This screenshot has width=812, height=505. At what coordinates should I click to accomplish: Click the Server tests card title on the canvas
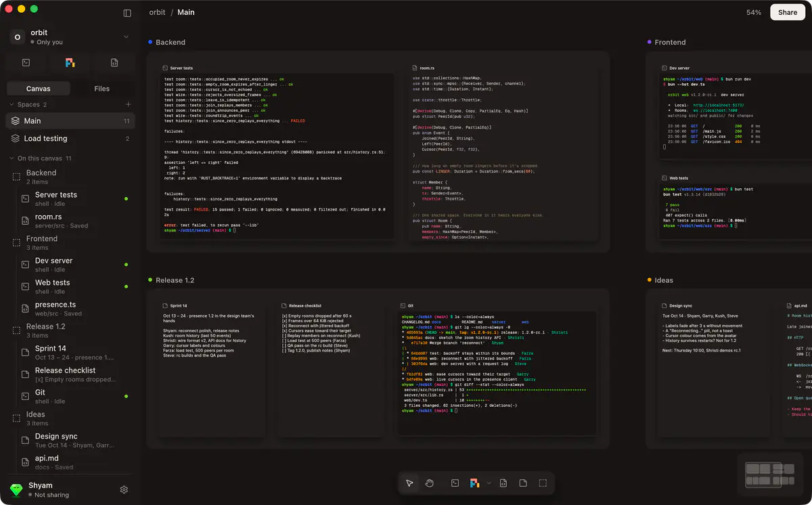point(181,68)
